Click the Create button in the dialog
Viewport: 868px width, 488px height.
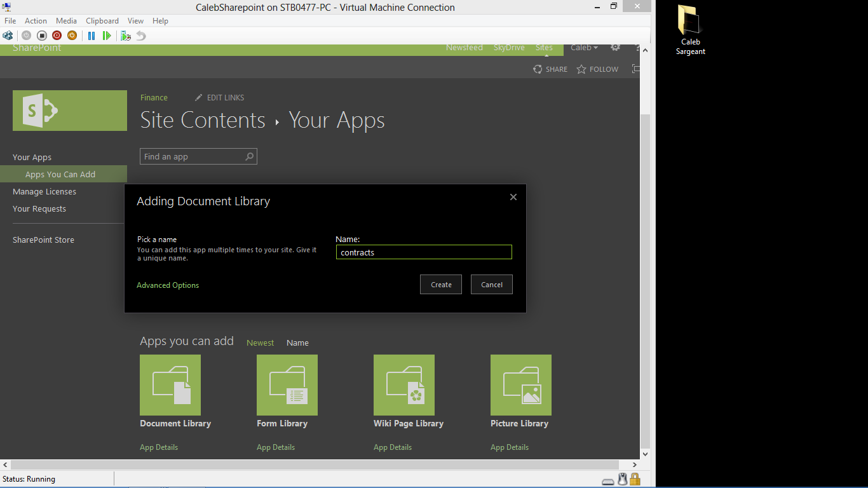click(x=441, y=285)
